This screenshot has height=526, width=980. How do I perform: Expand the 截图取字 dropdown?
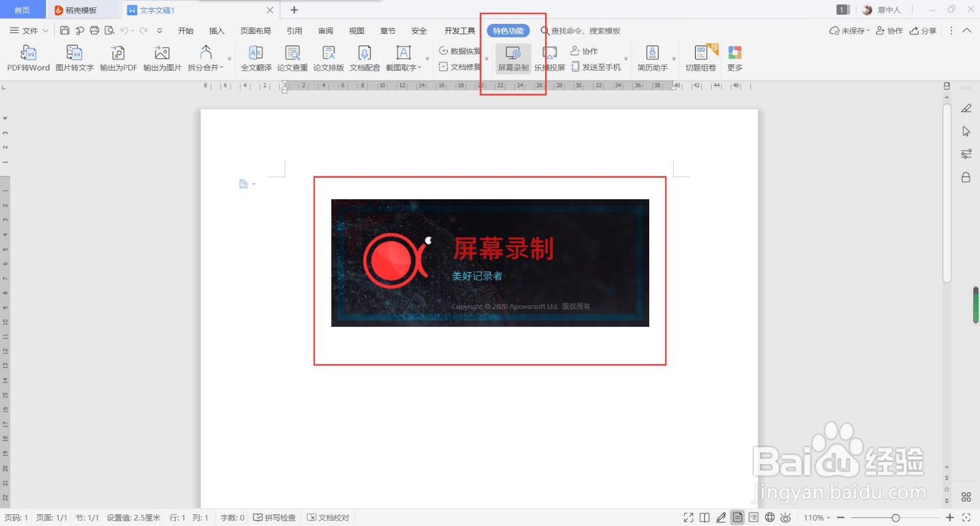pos(420,68)
